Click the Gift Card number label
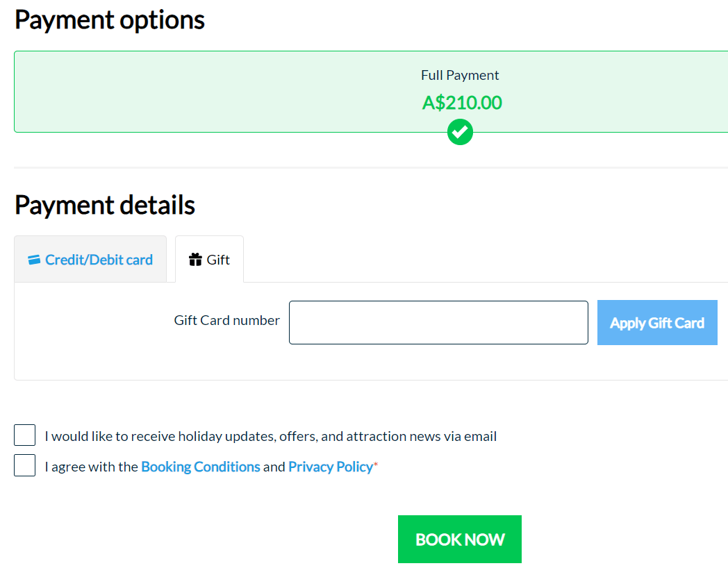Viewport: 728px width, 584px height. pos(227,320)
